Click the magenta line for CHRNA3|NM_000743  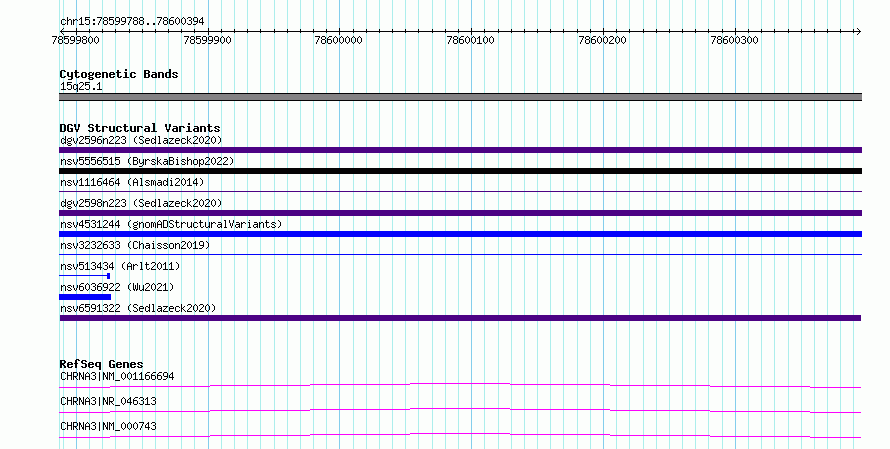pyautogui.click(x=460, y=436)
